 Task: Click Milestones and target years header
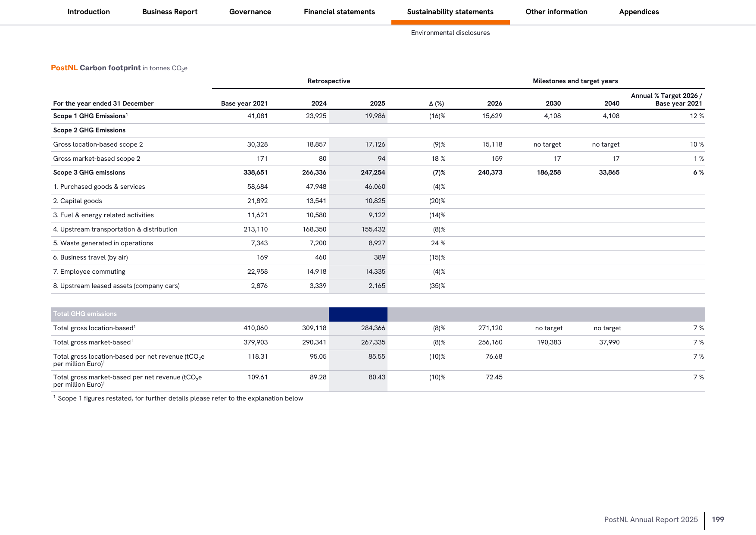[x=575, y=81]
